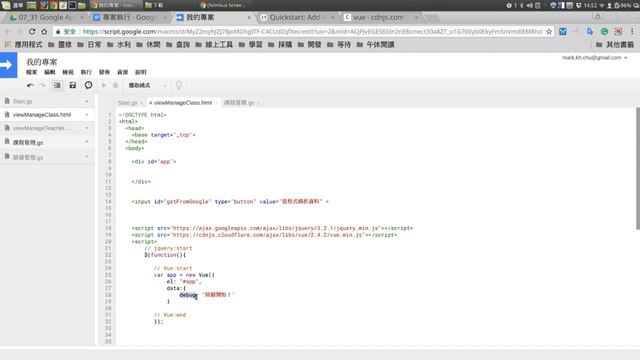640x360 pixels.
Task: Open the 編輯 (Edit) menu
Action: click(x=50, y=72)
